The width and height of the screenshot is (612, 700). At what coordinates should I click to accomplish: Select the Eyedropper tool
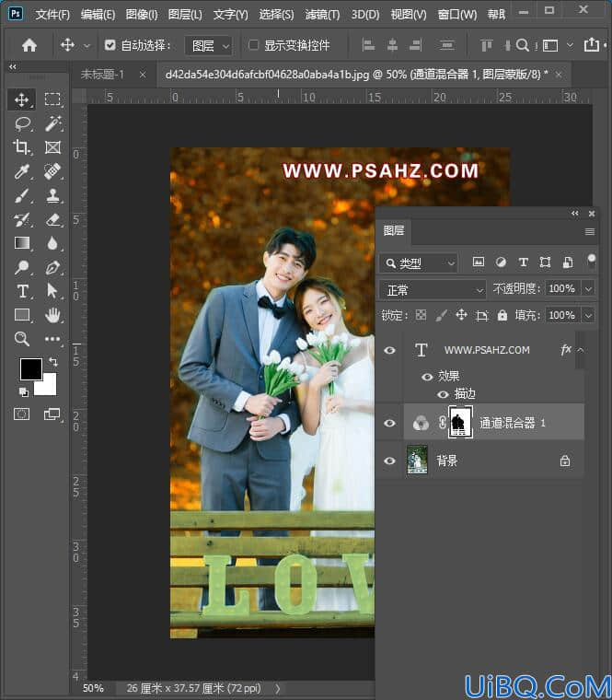(x=21, y=171)
